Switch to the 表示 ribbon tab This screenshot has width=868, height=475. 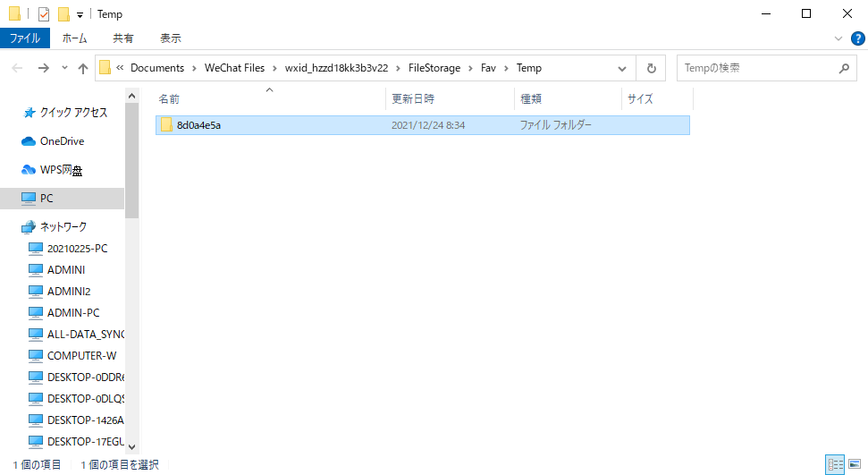[170, 38]
